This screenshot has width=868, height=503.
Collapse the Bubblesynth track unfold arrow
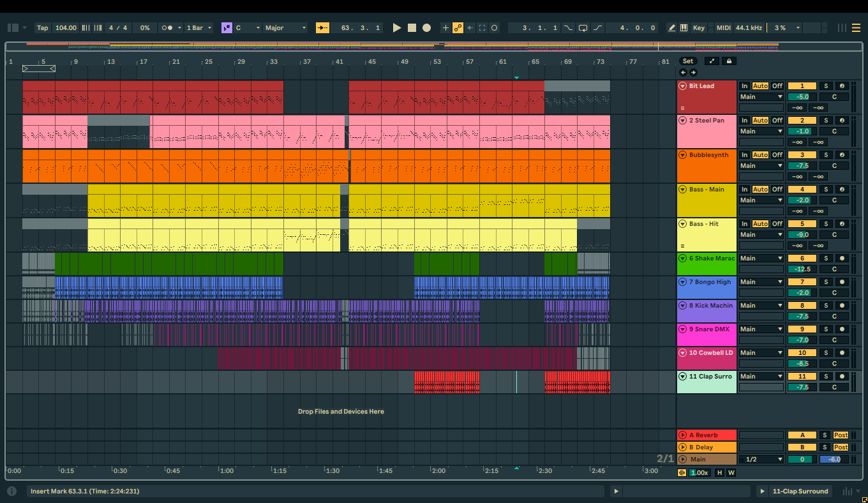tap(682, 155)
